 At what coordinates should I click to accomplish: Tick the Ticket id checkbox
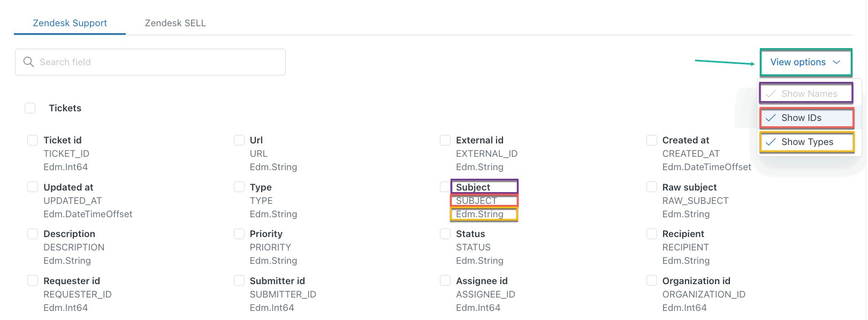click(33, 140)
